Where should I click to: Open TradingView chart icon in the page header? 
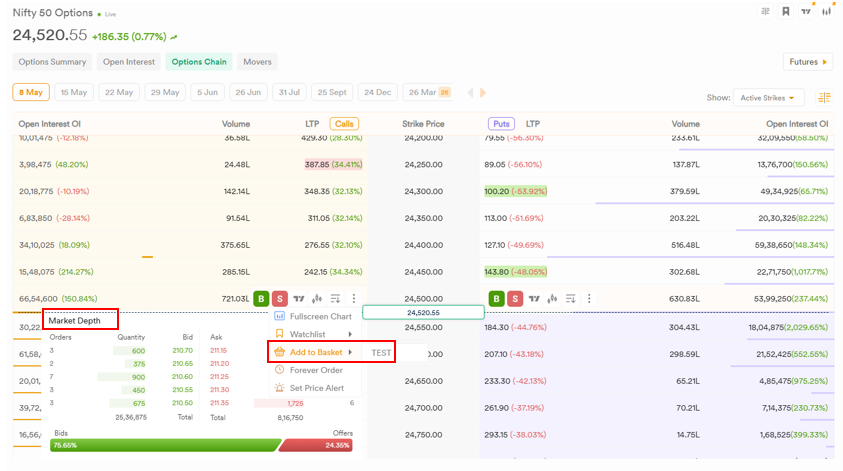coord(806,11)
